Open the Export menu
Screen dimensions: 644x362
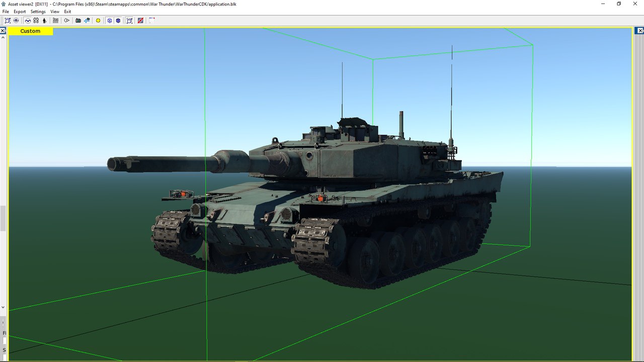coord(20,12)
